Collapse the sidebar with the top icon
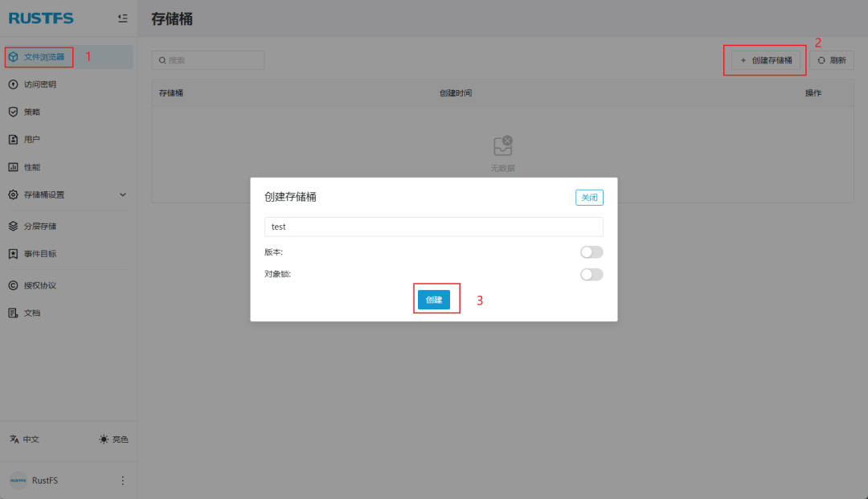 tap(123, 18)
